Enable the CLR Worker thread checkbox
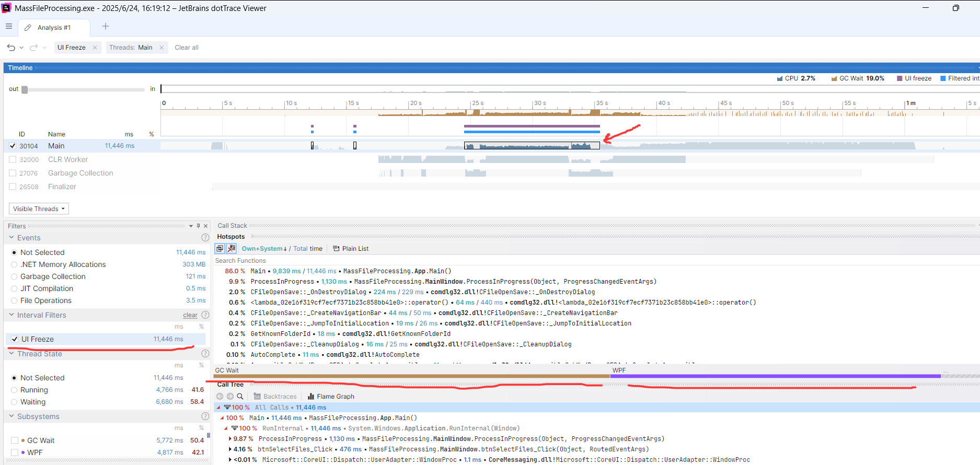 [x=13, y=159]
